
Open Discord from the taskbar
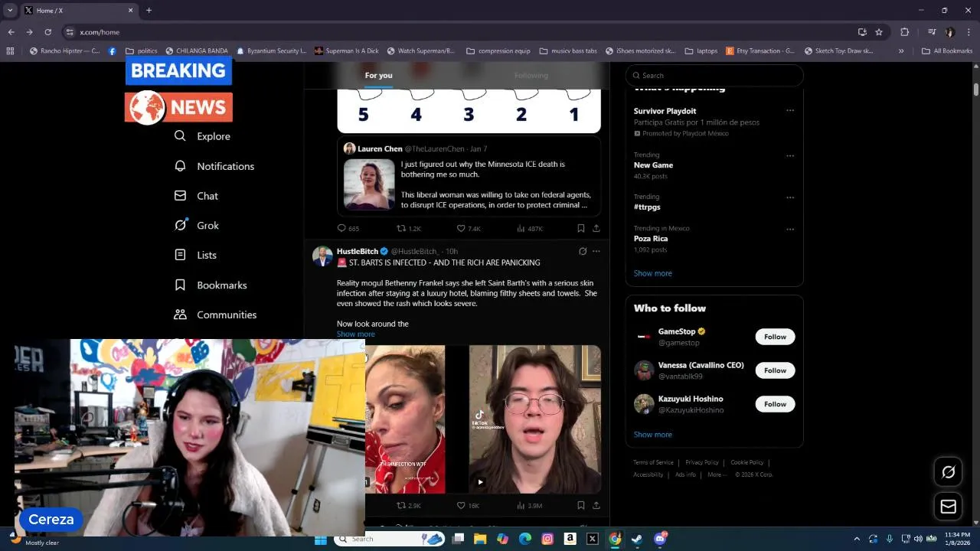coord(660,539)
